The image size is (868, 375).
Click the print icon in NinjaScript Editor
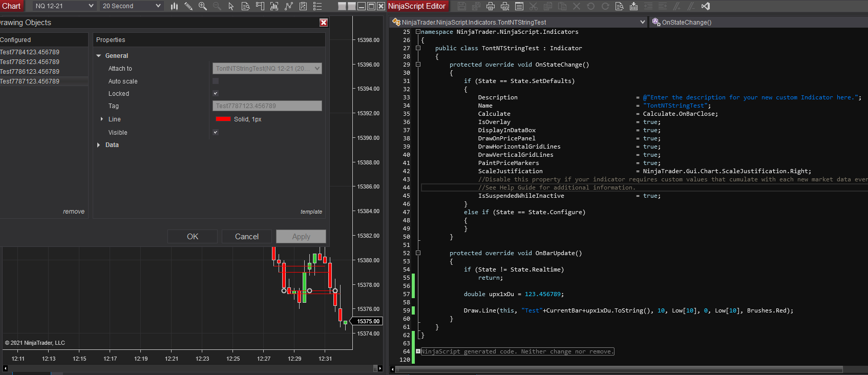490,6
